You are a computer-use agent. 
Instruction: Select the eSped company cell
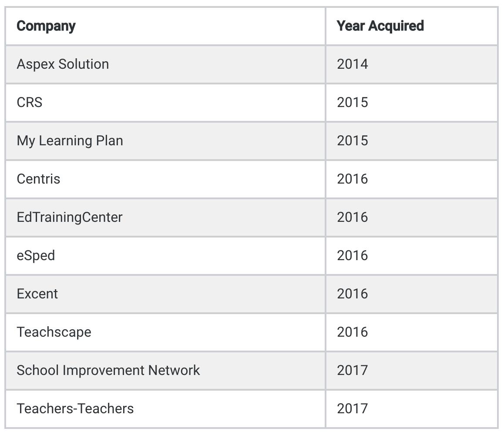pos(165,255)
